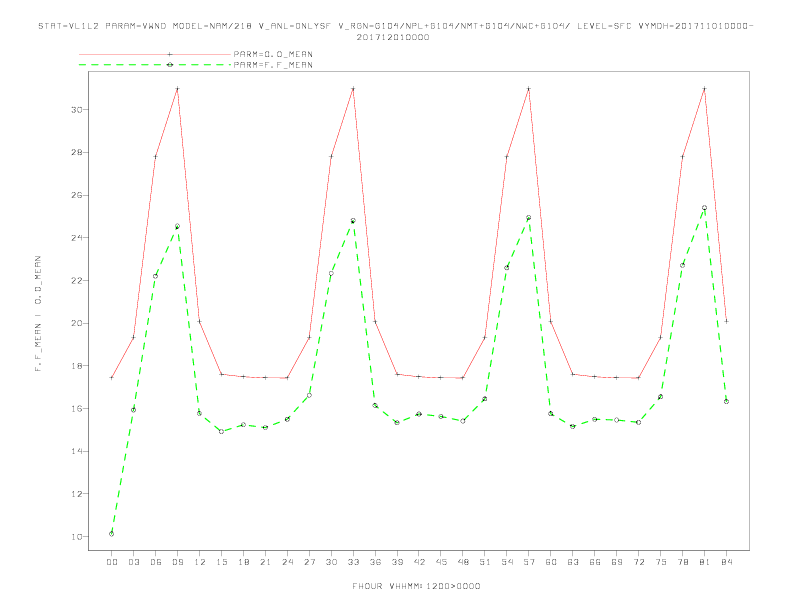792x612 pixels.
Task: Select the green dashed legend line sample
Action: tap(155, 65)
